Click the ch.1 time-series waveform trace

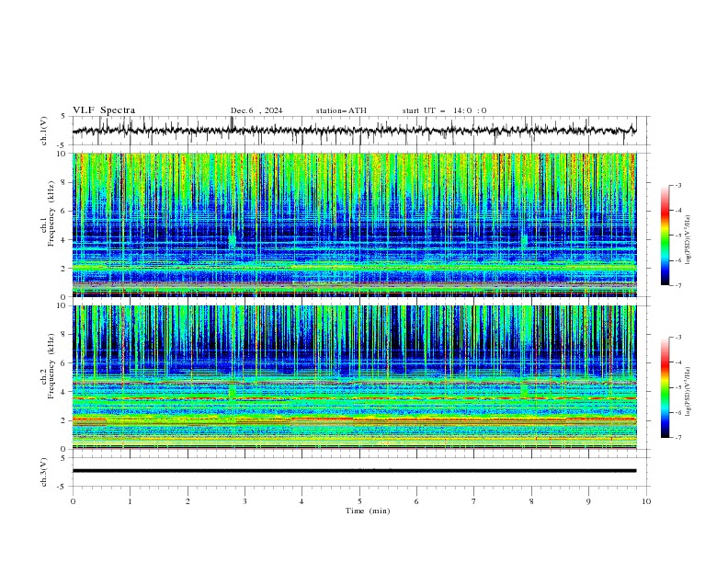pyautogui.click(x=354, y=131)
